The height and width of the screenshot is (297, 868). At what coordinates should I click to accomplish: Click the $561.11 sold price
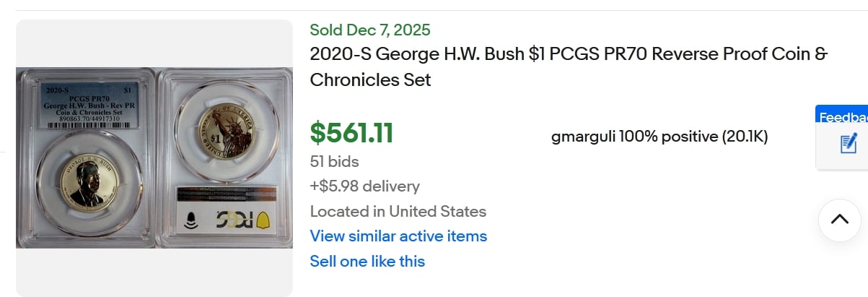(x=351, y=133)
